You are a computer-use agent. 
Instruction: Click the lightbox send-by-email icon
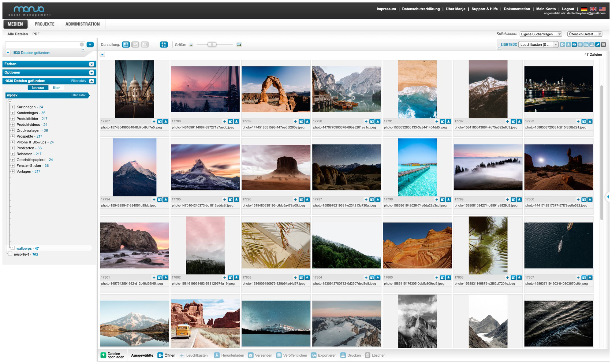(574, 45)
